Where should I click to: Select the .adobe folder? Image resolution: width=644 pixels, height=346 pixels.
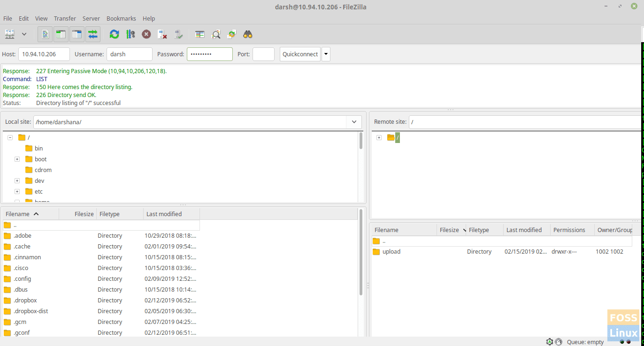pyautogui.click(x=101, y=236)
